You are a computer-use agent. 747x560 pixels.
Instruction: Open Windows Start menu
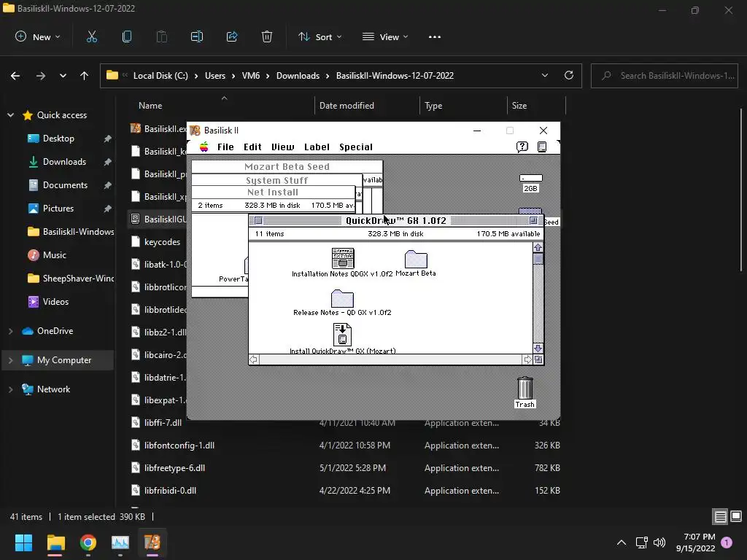[23, 542]
